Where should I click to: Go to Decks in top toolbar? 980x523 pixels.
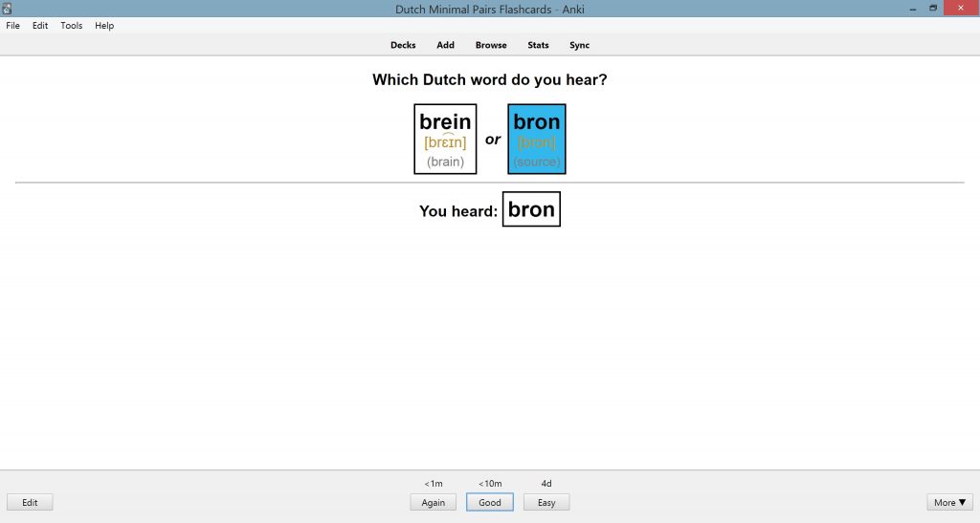click(x=403, y=45)
